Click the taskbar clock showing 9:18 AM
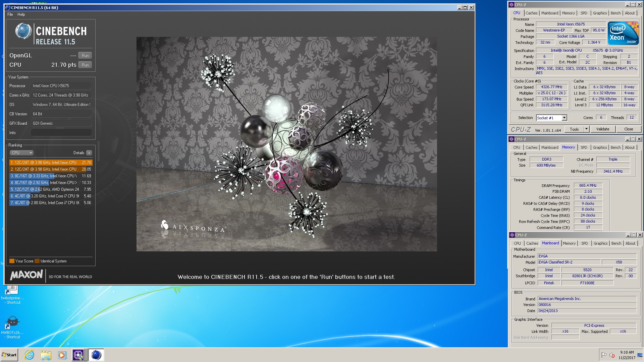Screen dimensions: 644x362 coord(627,355)
